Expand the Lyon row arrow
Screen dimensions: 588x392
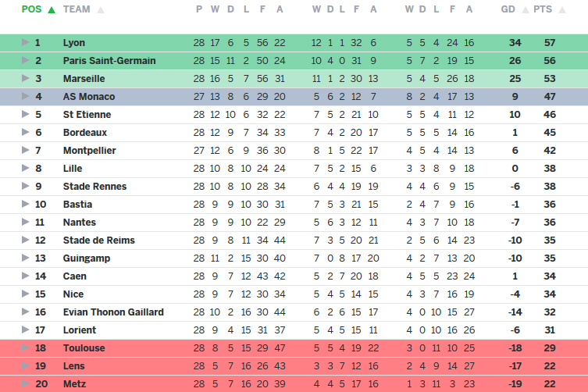tap(25, 42)
